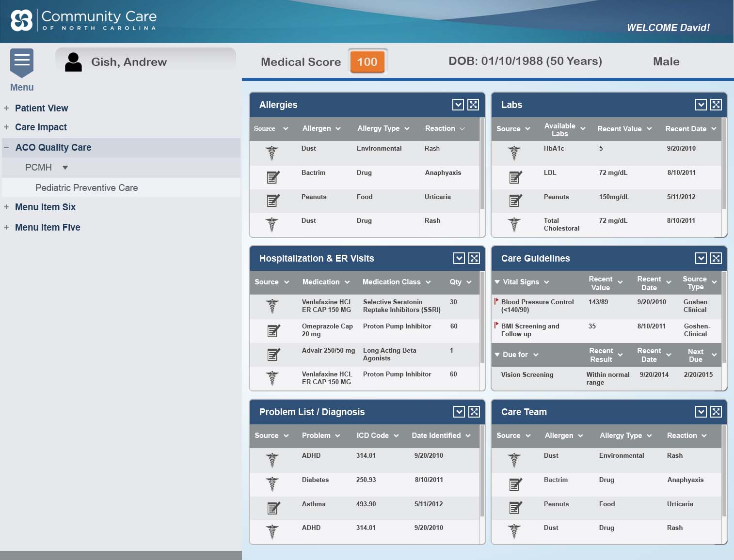Click the red flag on Blood Pressure Control
The image size is (734, 560).
pos(496,301)
